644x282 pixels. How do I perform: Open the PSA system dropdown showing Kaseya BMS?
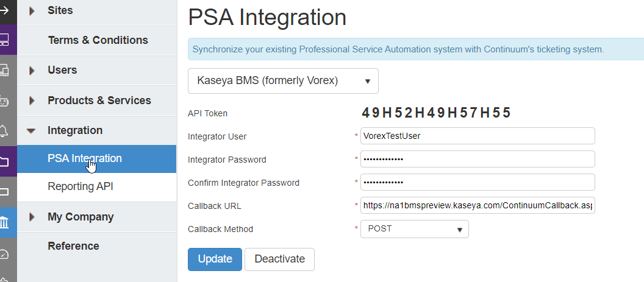pyautogui.click(x=283, y=81)
